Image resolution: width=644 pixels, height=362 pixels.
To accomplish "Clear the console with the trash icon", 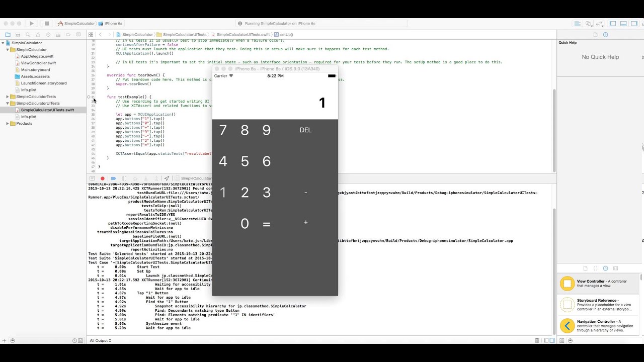I will click(x=537, y=340).
